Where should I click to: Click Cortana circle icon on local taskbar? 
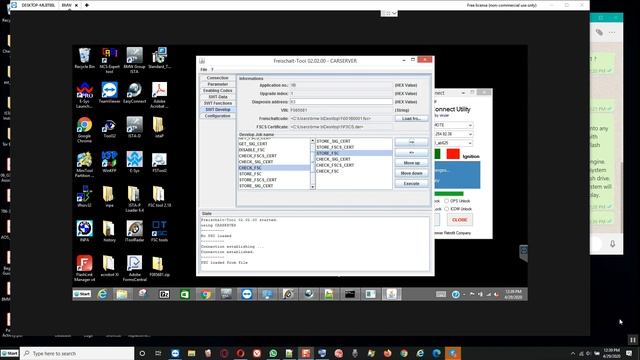142,353
